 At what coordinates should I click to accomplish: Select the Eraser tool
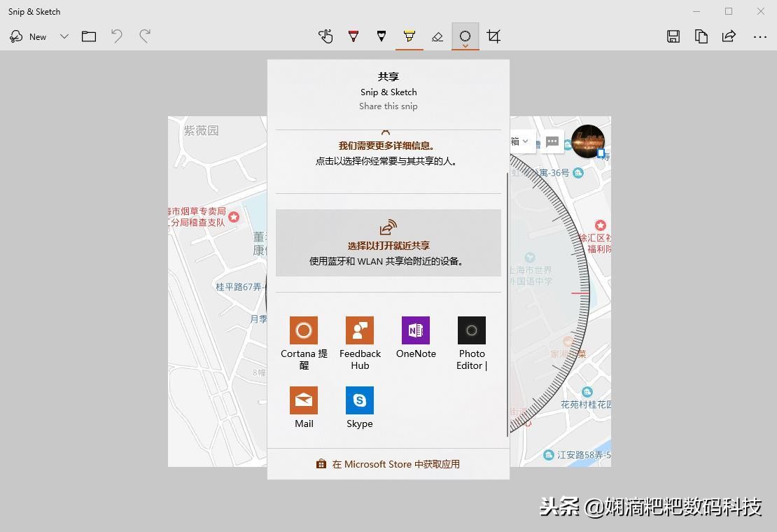437,36
